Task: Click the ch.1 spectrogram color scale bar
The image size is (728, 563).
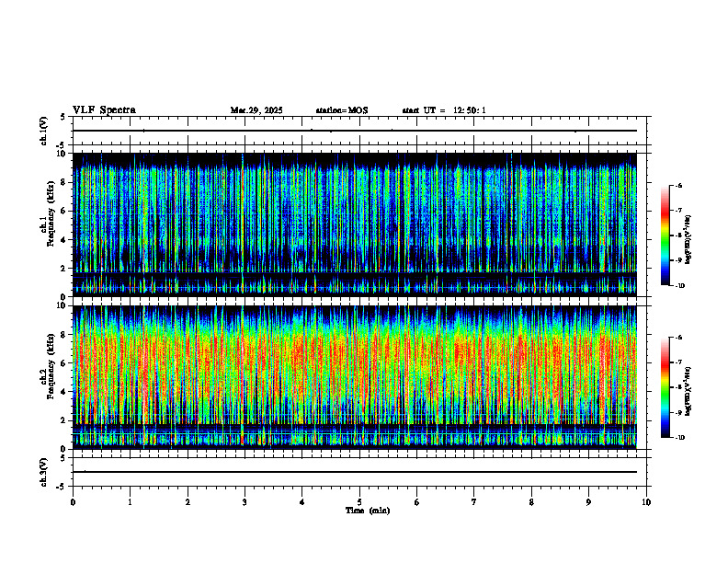Action: tap(665, 236)
